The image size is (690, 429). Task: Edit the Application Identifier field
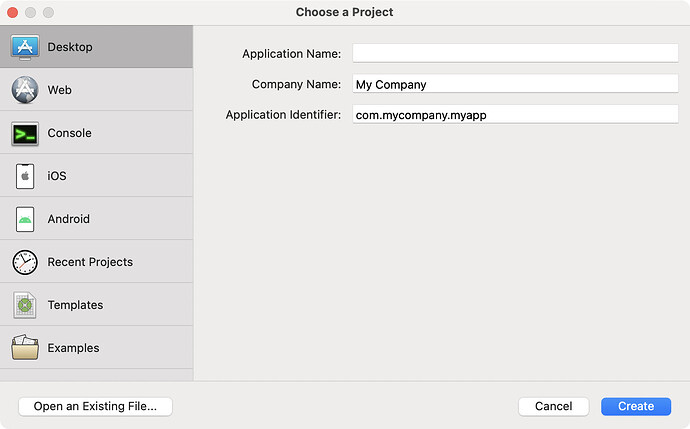click(x=515, y=115)
